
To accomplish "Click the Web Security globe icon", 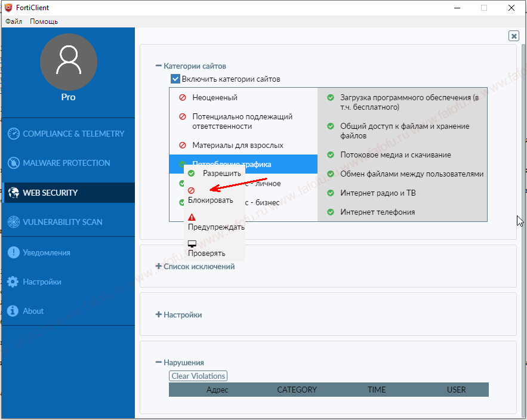I will tap(14, 193).
